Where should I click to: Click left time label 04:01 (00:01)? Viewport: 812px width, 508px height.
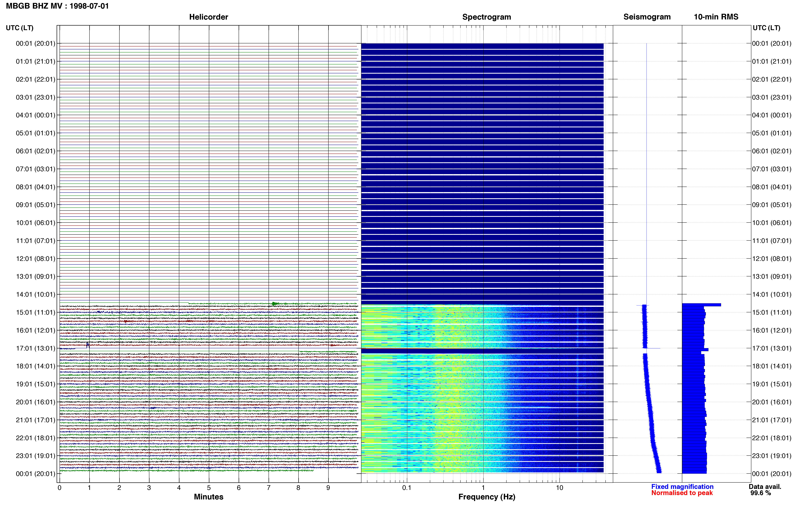point(36,115)
